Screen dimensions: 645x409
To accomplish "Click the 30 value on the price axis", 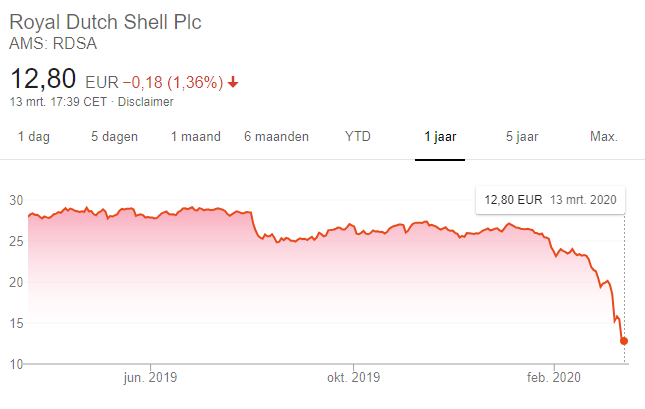I will click(x=16, y=200).
